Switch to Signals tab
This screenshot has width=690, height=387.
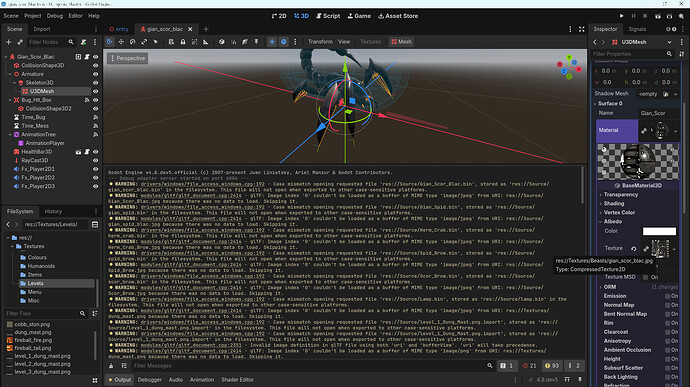click(637, 29)
